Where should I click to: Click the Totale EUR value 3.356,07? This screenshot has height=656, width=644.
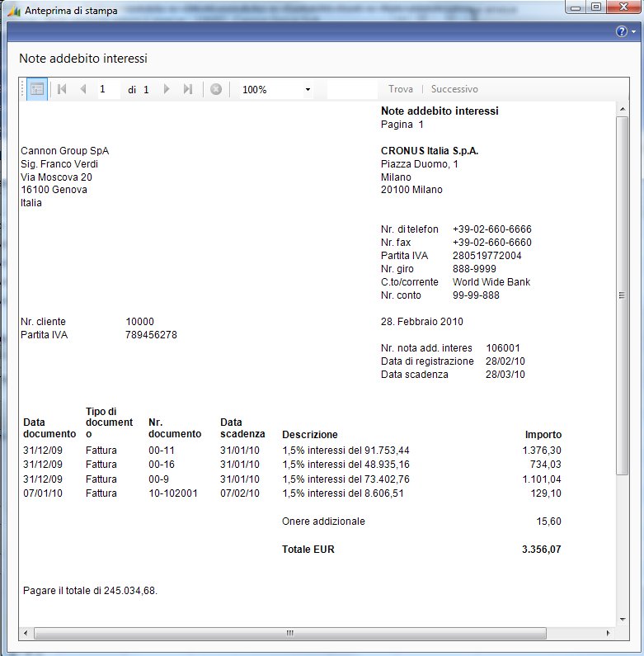pyautogui.click(x=541, y=550)
